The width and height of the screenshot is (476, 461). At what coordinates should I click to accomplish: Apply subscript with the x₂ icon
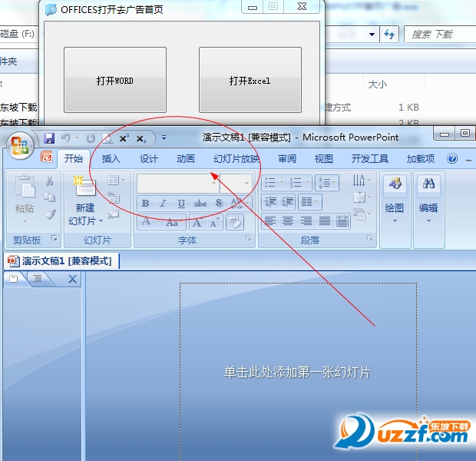(141, 139)
